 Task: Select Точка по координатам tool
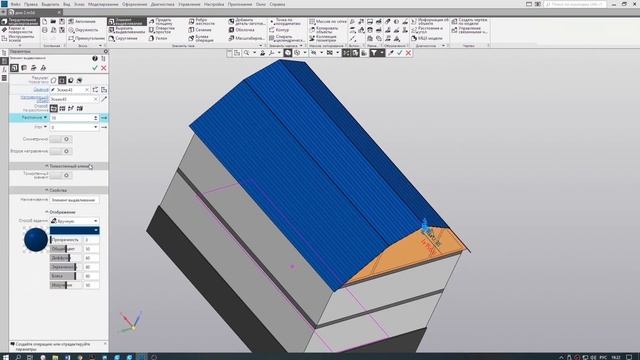pos(285,22)
